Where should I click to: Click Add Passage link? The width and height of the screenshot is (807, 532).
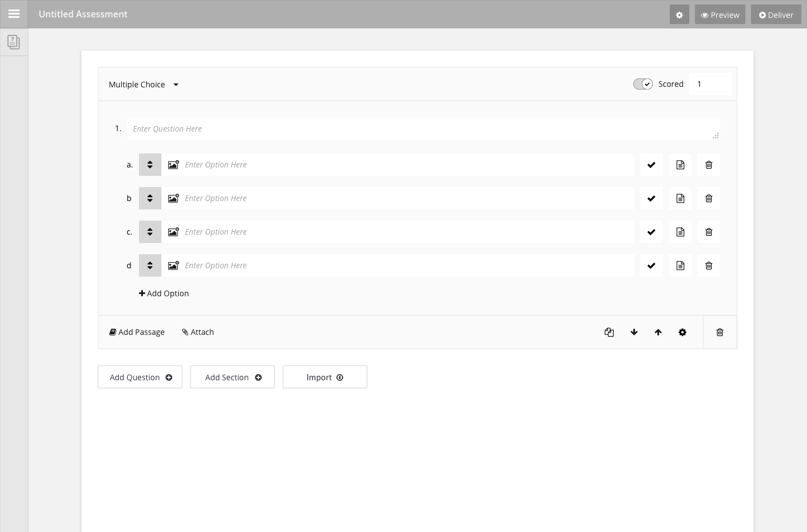point(137,332)
